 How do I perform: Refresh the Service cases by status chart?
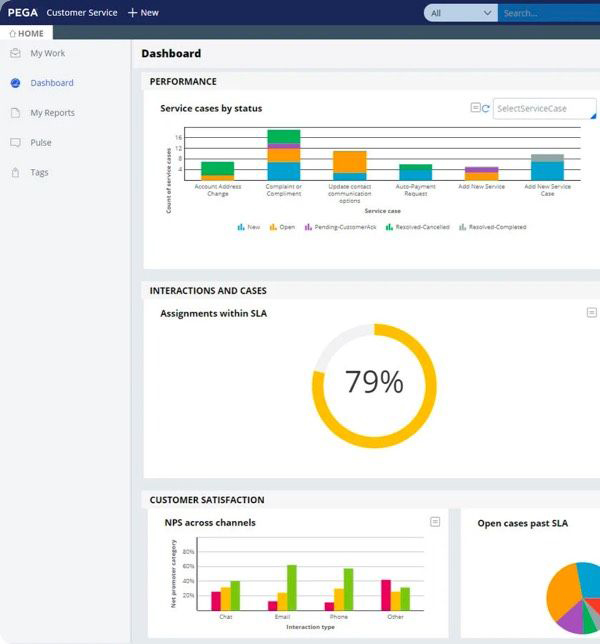tap(486, 108)
